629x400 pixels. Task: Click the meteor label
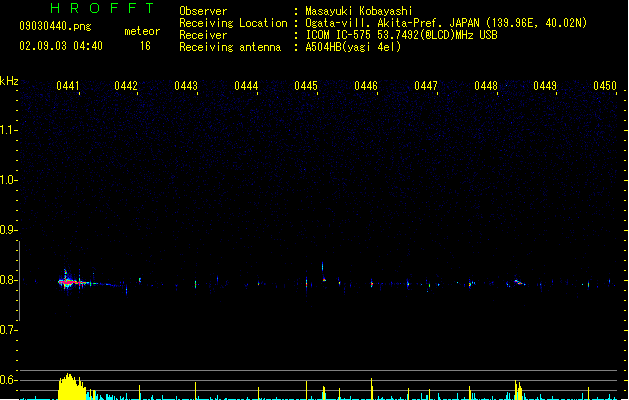pyautogui.click(x=142, y=31)
